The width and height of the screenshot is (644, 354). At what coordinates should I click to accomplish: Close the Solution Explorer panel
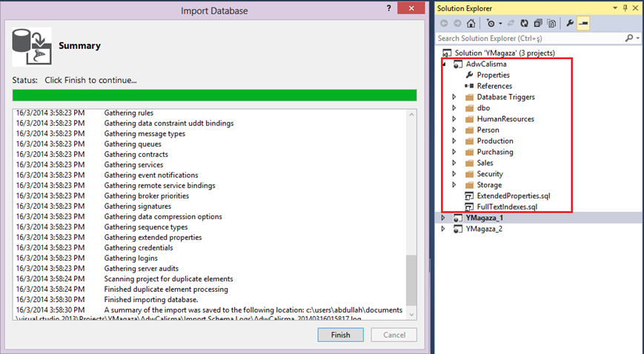[635, 8]
